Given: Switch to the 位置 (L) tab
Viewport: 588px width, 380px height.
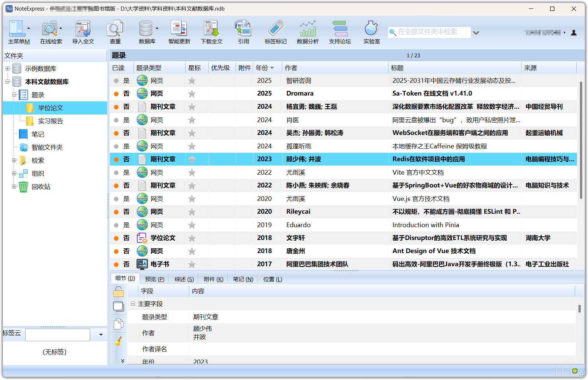Looking at the screenshot, I should point(273,279).
